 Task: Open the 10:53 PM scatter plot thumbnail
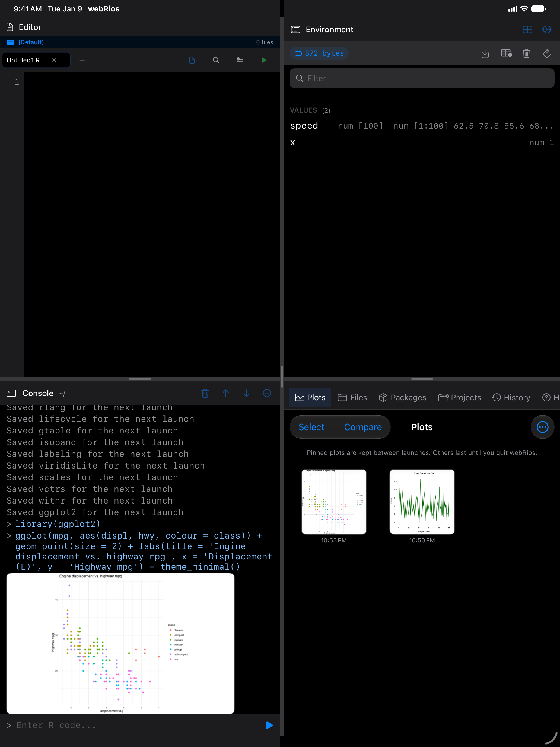(x=334, y=502)
